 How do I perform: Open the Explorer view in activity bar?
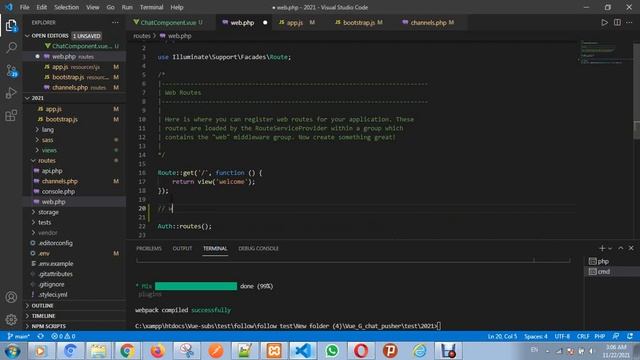(11, 26)
